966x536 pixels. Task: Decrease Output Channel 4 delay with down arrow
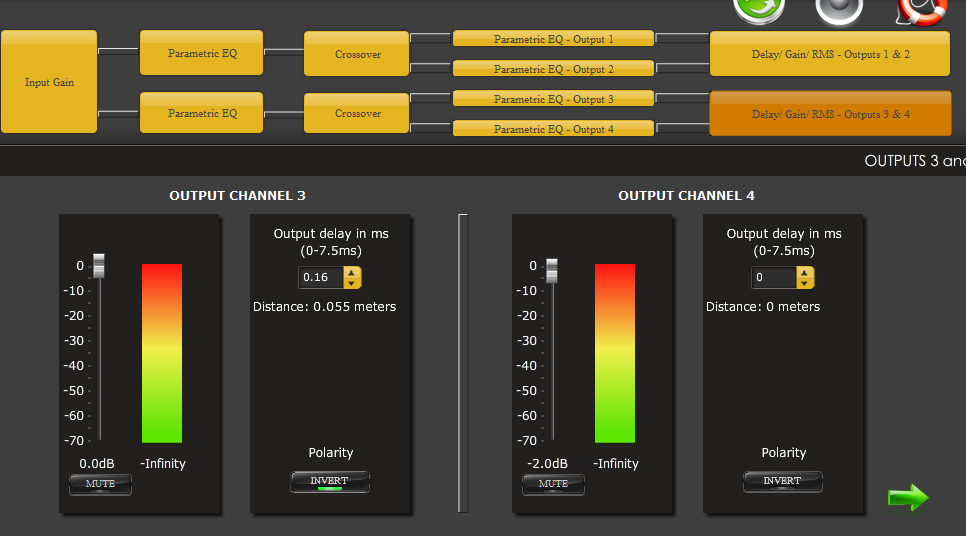pyautogui.click(x=805, y=283)
